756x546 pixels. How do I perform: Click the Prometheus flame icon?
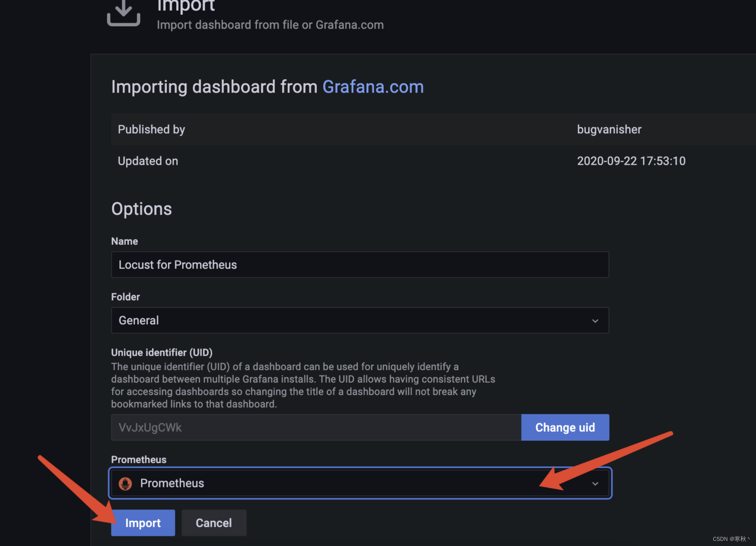tap(125, 483)
